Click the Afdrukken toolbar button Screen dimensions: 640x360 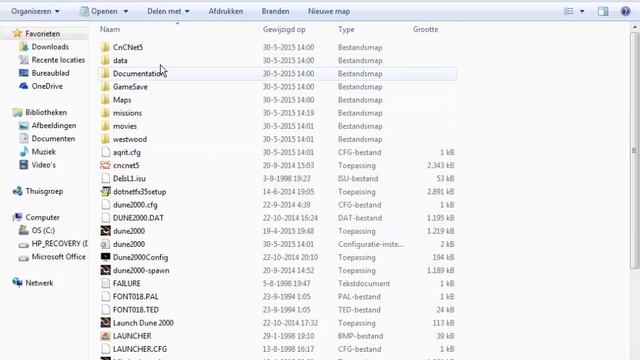[x=226, y=11]
